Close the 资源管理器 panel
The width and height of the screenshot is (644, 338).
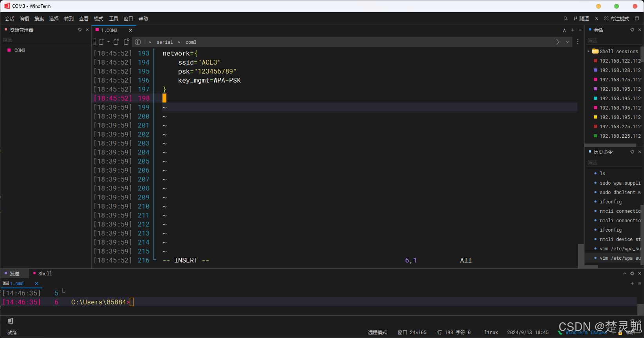(87, 30)
